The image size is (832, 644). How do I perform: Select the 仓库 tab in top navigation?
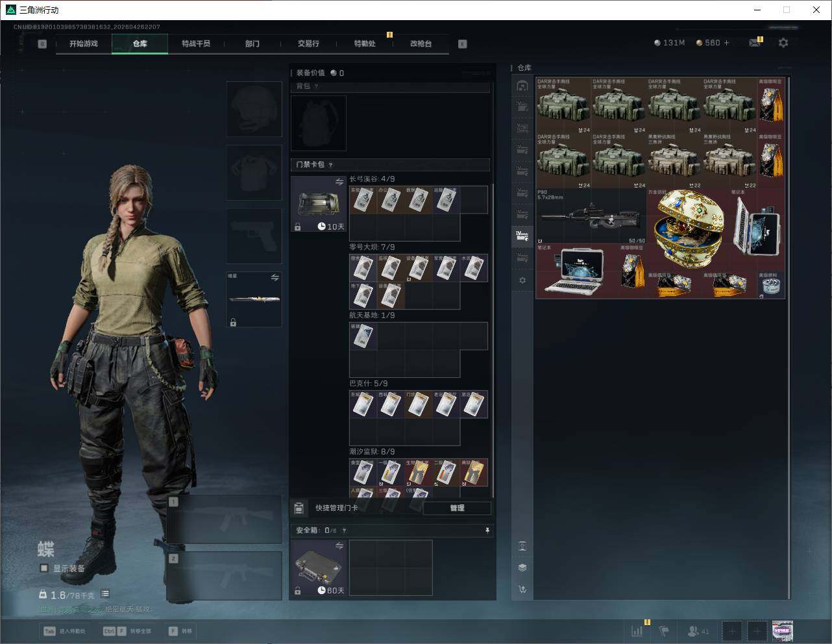click(140, 43)
